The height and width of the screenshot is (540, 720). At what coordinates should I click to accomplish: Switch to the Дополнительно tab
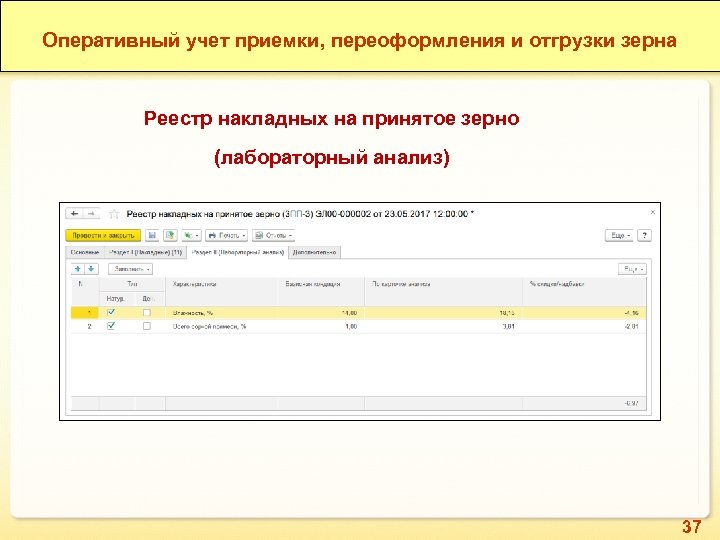coord(315,253)
